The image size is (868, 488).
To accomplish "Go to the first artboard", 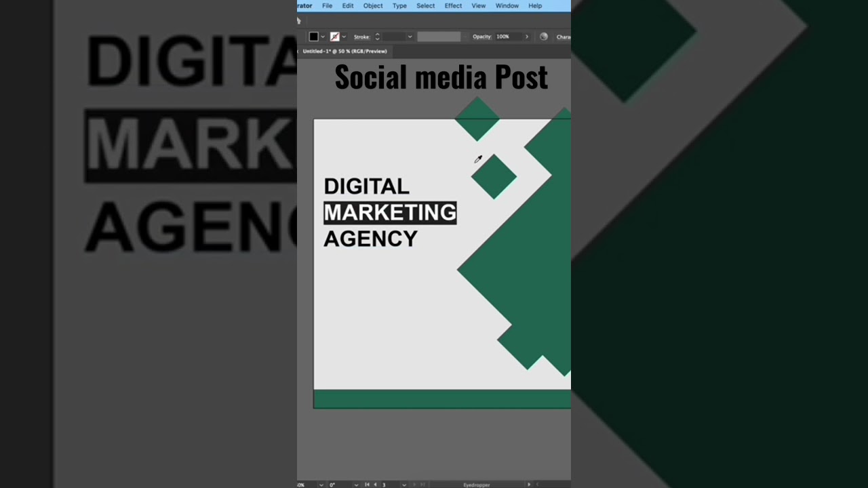I will pyautogui.click(x=367, y=485).
